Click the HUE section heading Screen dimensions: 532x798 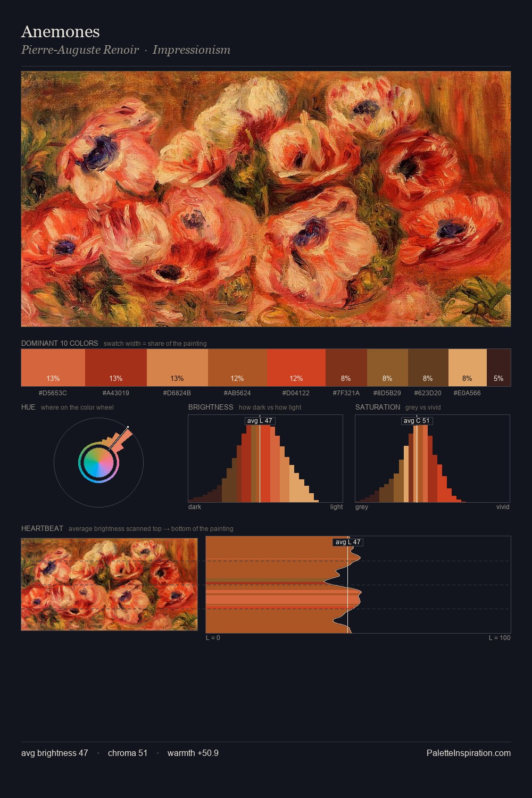click(28, 407)
